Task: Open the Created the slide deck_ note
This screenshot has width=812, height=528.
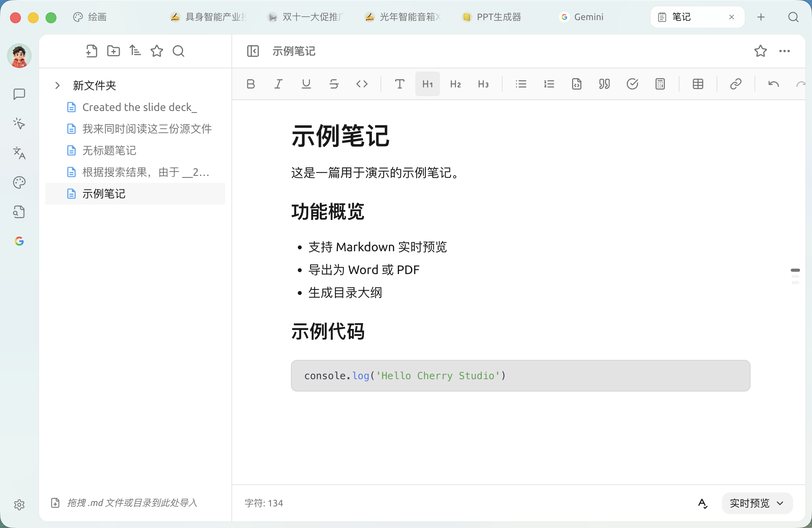Action: coord(135,107)
